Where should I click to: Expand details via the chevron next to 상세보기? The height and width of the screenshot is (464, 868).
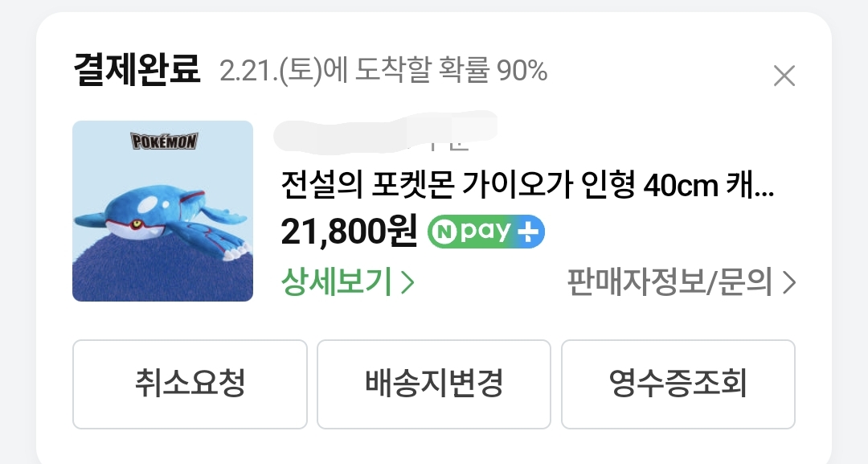click(x=407, y=282)
